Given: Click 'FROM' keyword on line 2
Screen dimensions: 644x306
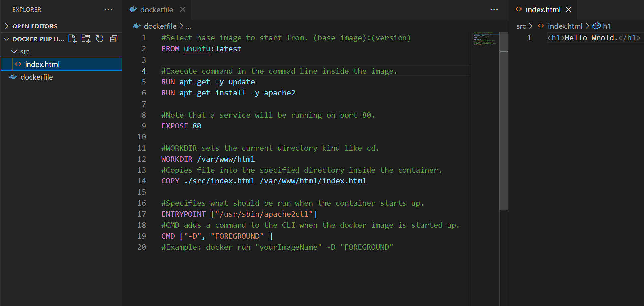Looking at the screenshot, I should 170,49.
